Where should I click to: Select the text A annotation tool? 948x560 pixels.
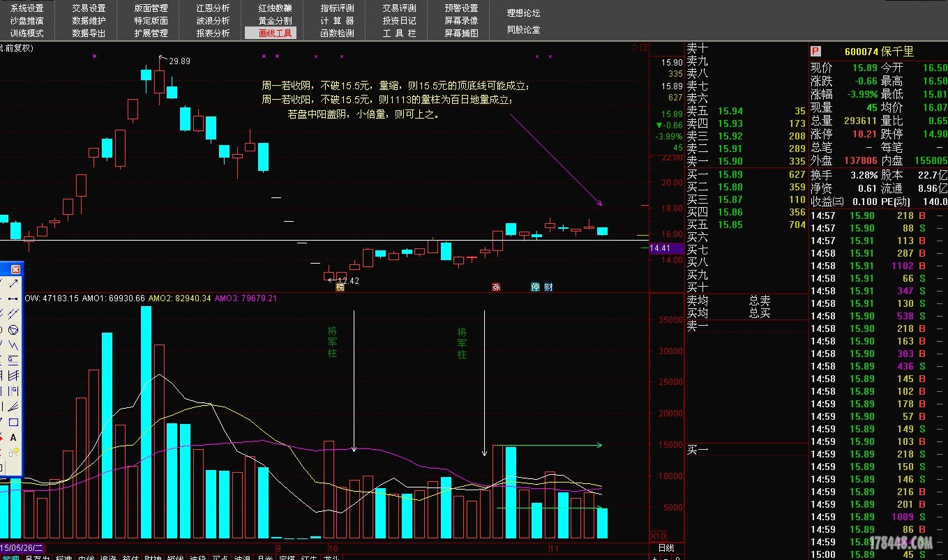click(13, 437)
